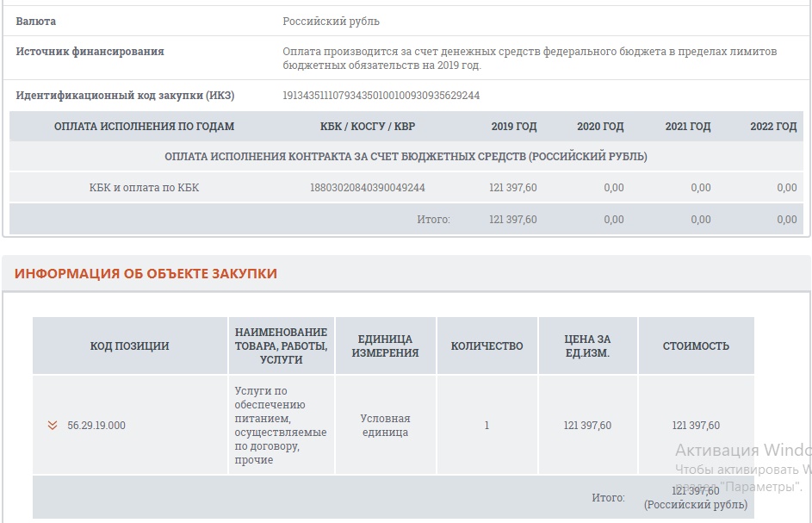Click the 'ОПЛАТА ИСПОЛНЕНИЯ ПО ГОДАМ' column header
The image size is (812, 523).
click(144, 126)
